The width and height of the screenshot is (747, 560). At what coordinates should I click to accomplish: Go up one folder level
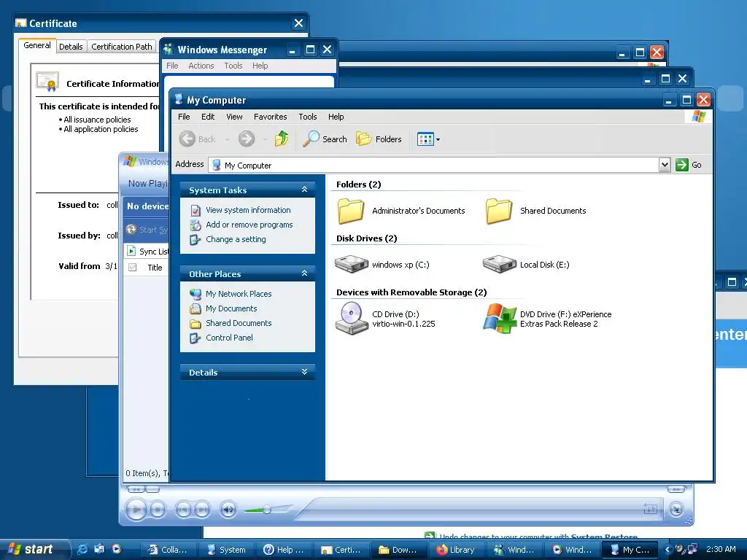point(282,139)
